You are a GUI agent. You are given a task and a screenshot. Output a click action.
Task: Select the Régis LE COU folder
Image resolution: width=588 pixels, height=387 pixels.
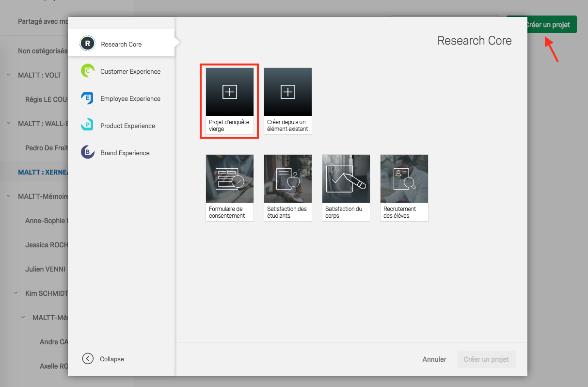point(47,99)
